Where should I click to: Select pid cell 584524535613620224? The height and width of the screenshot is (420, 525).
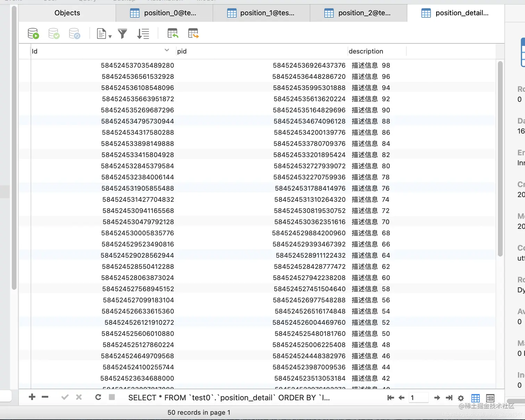[262, 99]
